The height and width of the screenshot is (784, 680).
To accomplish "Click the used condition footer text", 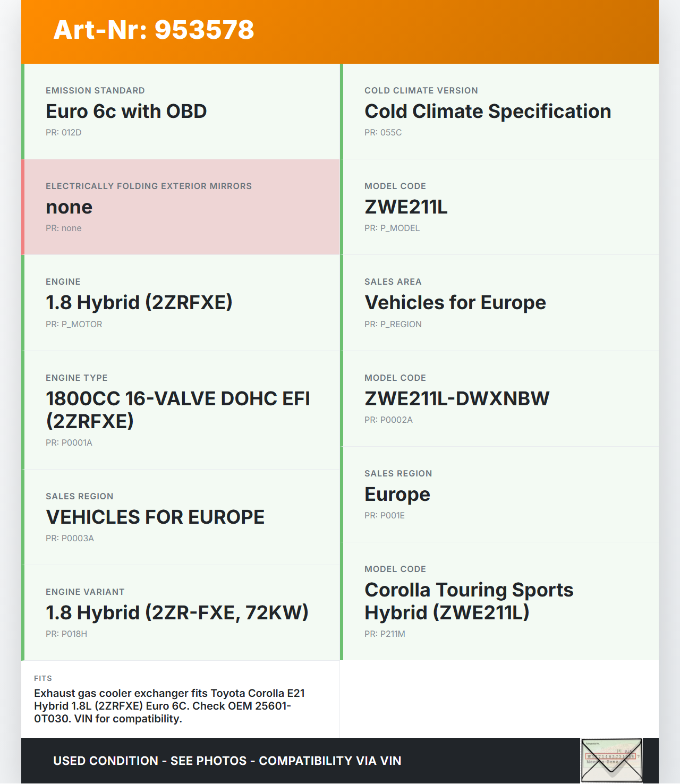I will tap(227, 761).
